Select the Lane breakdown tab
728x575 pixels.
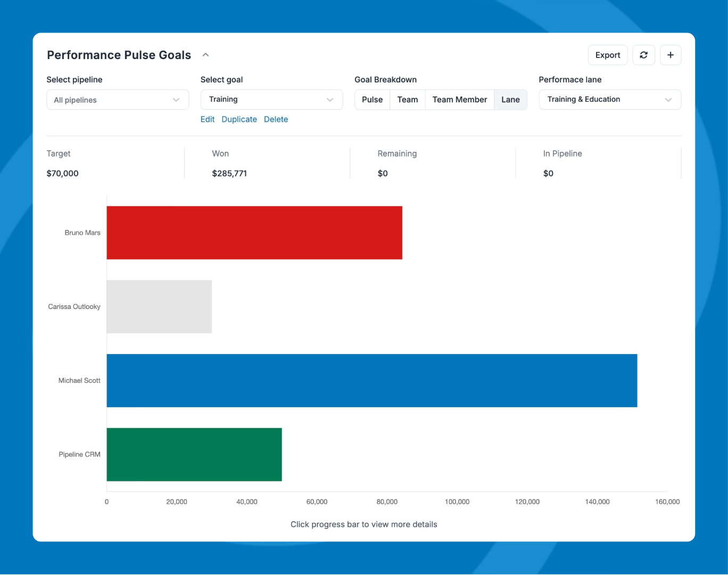[x=510, y=100]
